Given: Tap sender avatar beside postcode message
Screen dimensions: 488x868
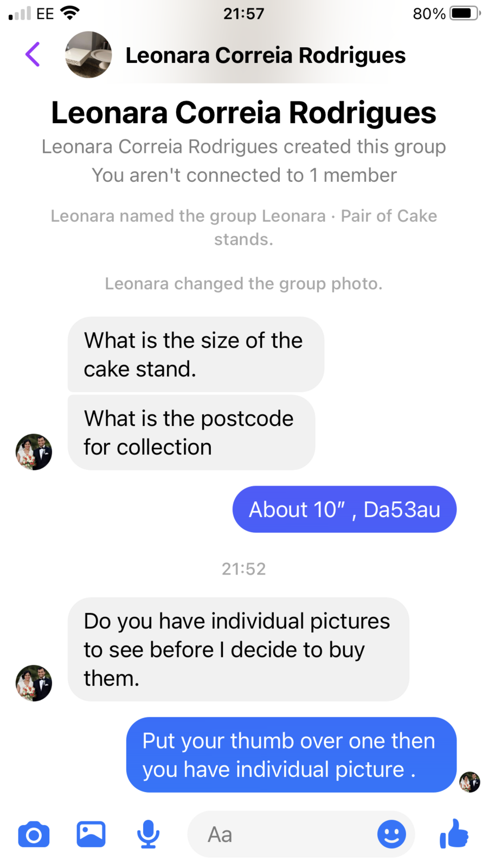Looking at the screenshot, I should click(34, 452).
